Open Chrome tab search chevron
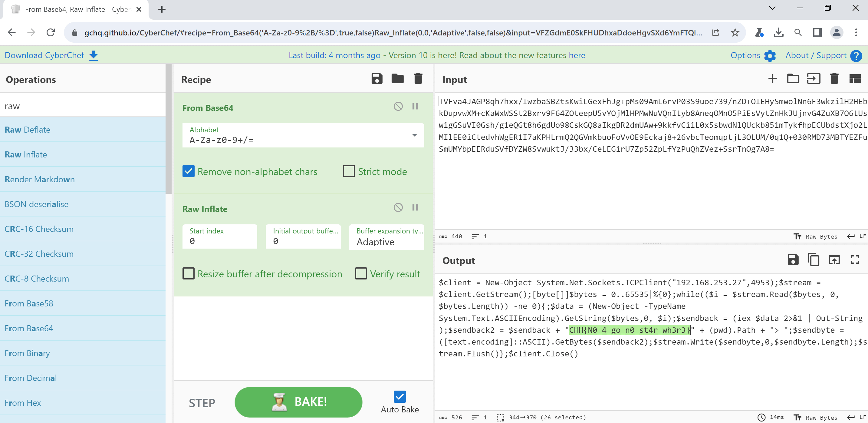868x423 pixels. click(772, 8)
